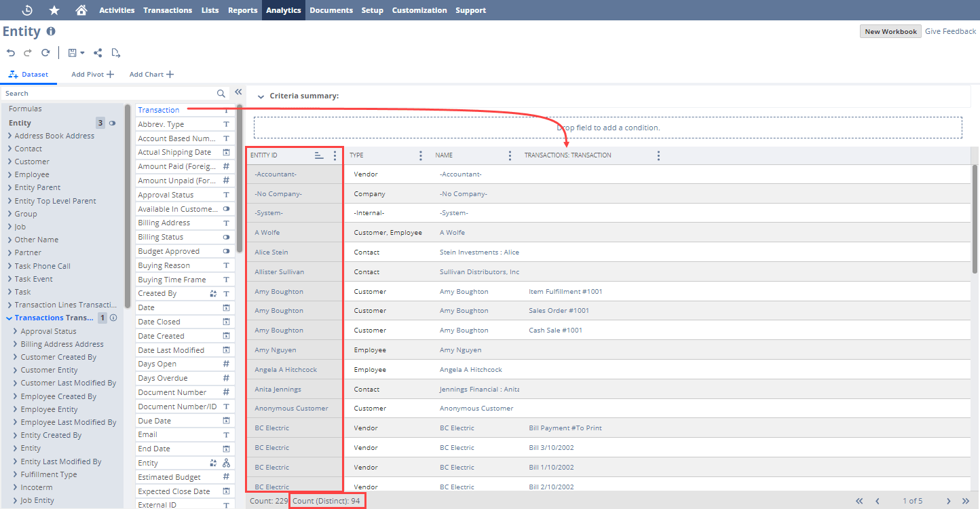Screen dimensions: 980x509
Task: Click the results table vertical scrollbar
Action: 975,219
